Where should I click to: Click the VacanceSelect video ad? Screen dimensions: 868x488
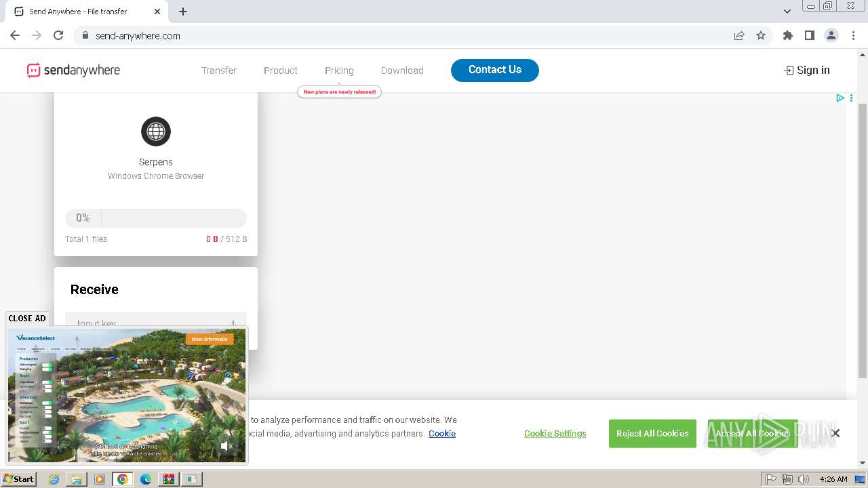point(127,395)
